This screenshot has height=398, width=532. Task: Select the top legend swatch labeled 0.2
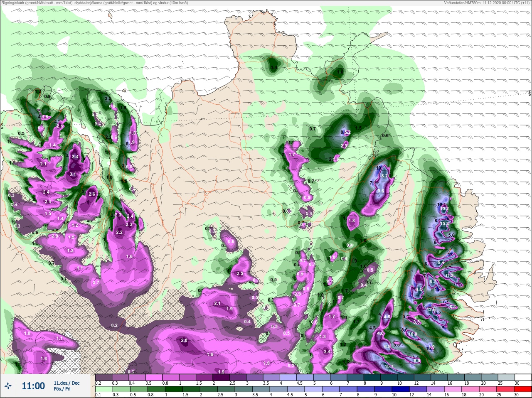[103, 377]
